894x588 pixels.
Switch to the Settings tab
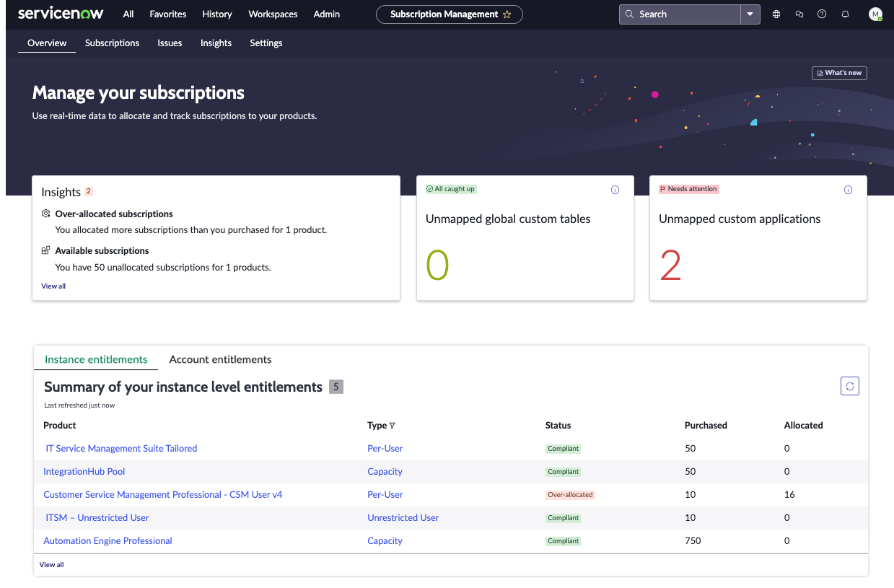266,43
